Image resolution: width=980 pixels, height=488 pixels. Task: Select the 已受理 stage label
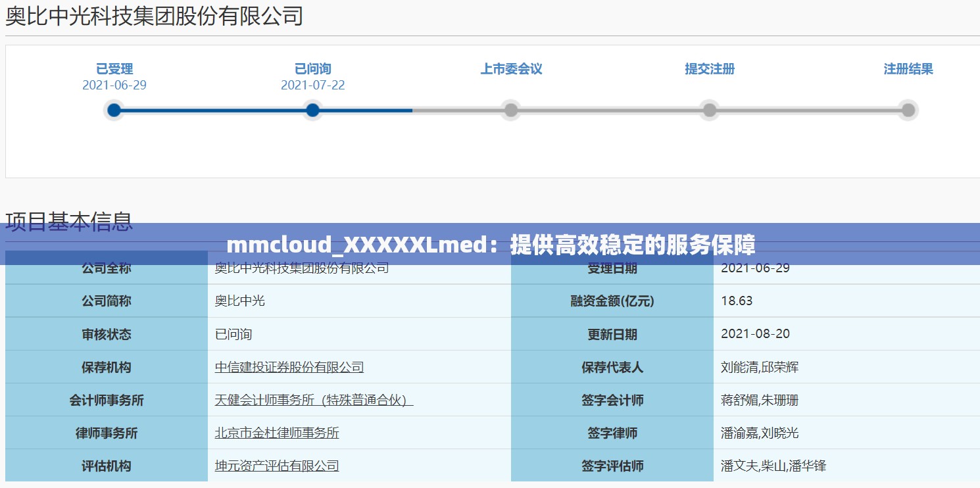pyautogui.click(x=114, y=68)
